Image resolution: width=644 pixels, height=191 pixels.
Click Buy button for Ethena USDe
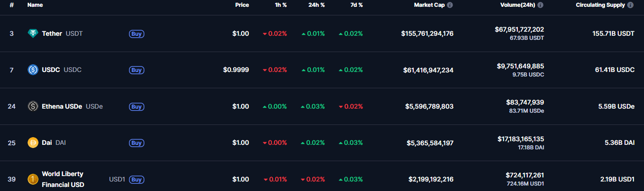point(137,106)
